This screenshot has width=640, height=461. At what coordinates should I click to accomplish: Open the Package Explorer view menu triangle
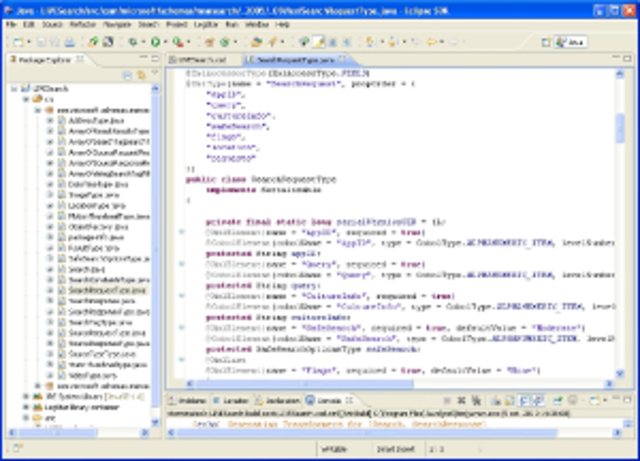coord(154,73)
